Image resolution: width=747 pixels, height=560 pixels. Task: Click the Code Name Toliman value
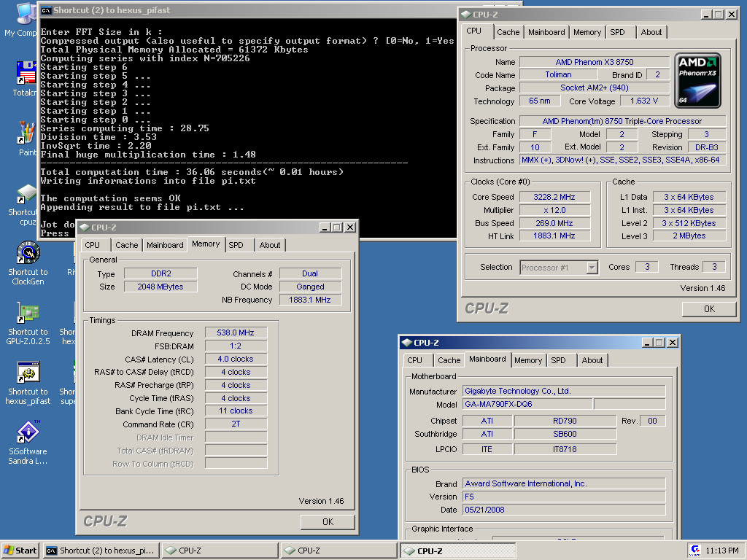point(558,75)
